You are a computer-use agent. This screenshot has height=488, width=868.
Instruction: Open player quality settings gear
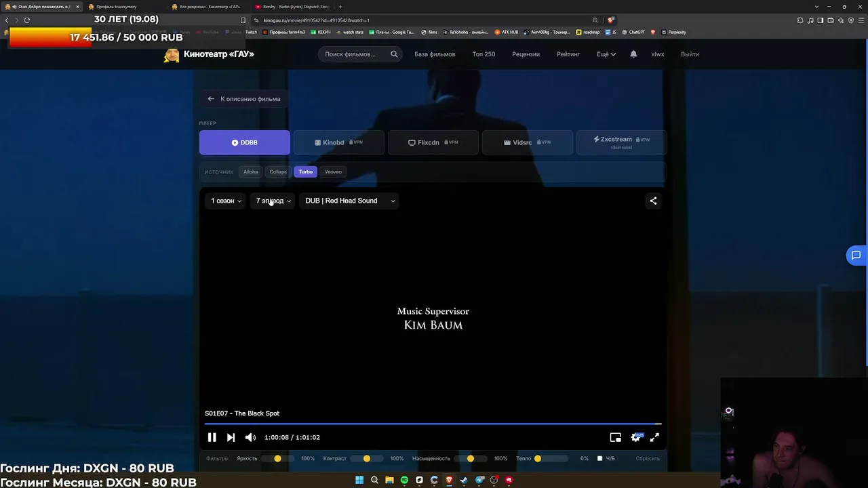636,438
